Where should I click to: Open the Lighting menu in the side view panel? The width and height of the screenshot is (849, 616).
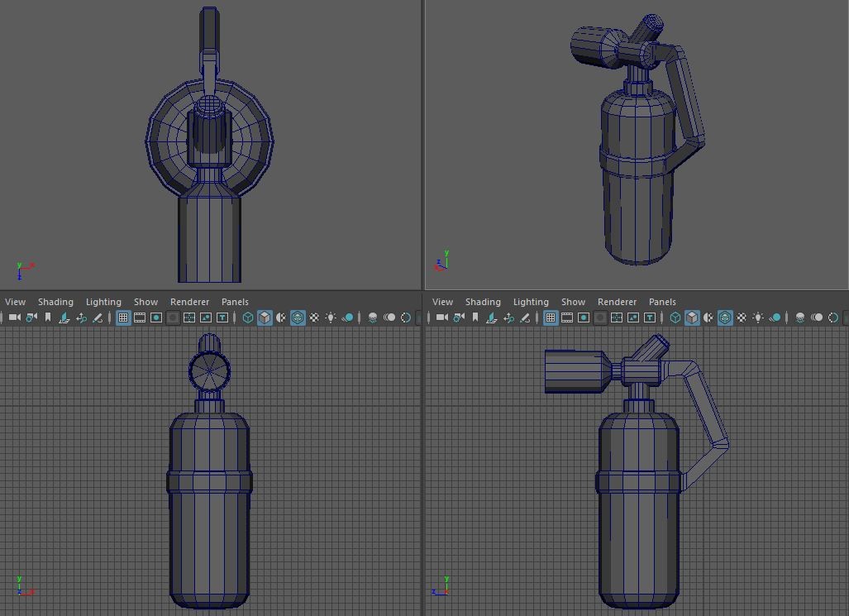(x=531, y=302)
